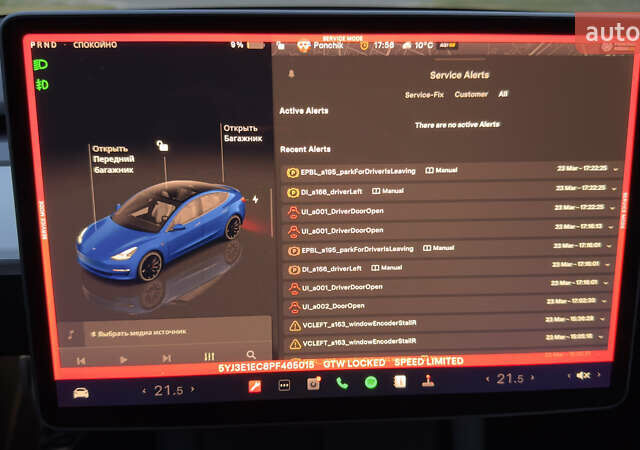
Task: Open the all apps menu dots icon
Action: pyautogui.click(x=284, y=385)
